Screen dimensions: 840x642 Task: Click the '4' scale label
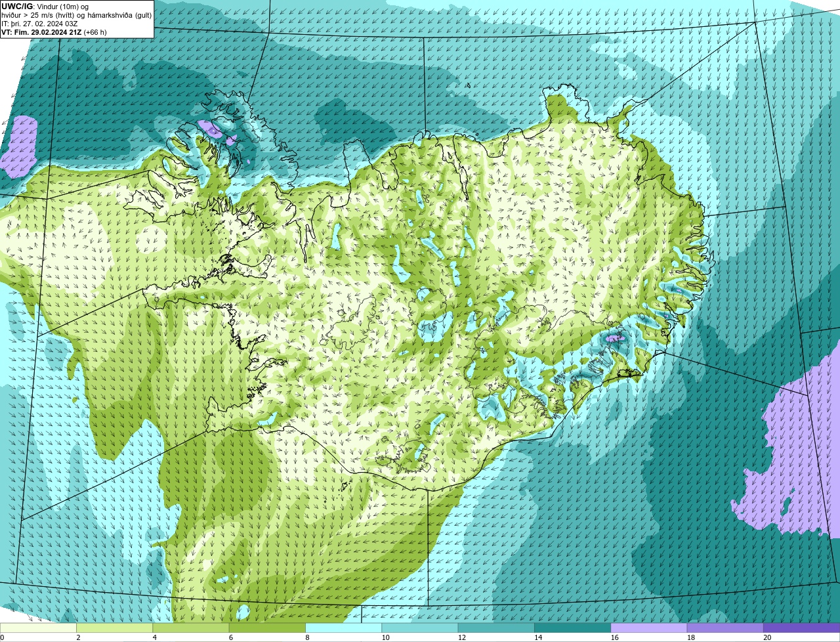[x=155, y=637]
